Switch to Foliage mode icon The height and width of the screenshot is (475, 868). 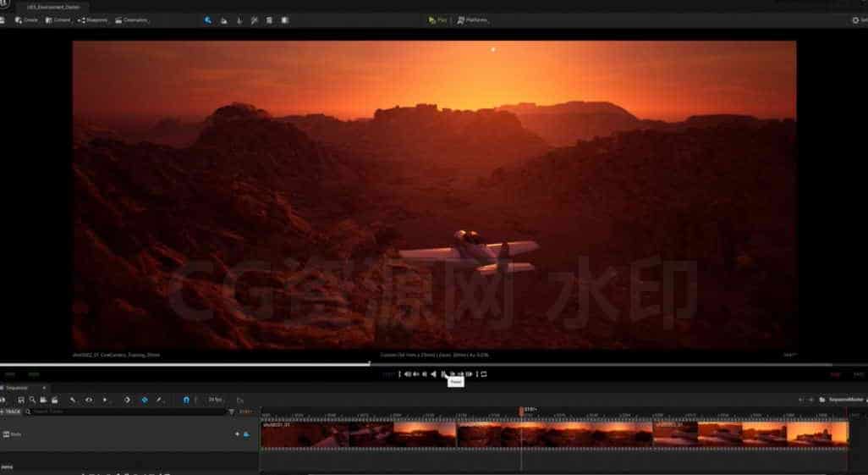pos(239,20)
